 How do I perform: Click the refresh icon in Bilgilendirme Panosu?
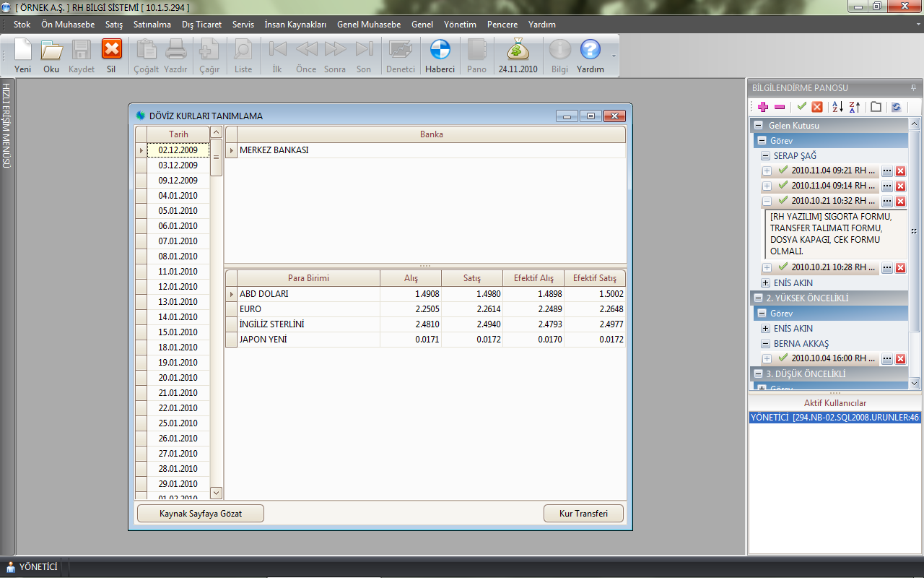pos(896,107)
